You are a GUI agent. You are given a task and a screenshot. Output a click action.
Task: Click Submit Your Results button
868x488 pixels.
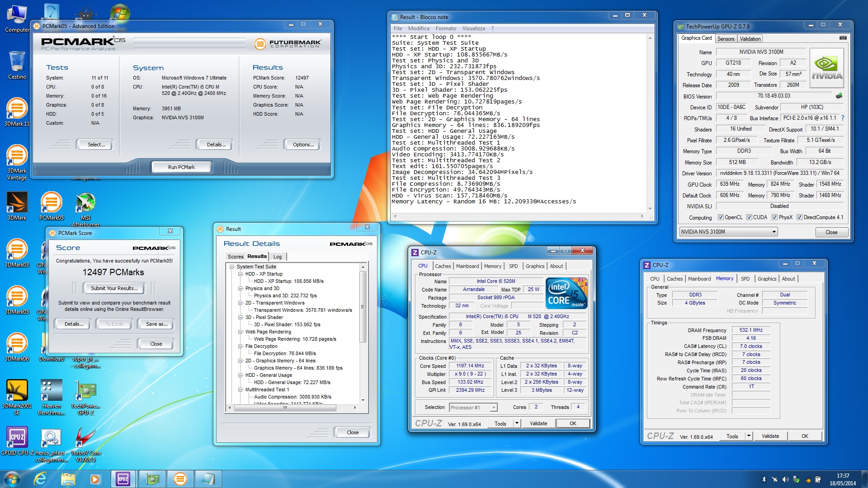[x=114, y=288]
